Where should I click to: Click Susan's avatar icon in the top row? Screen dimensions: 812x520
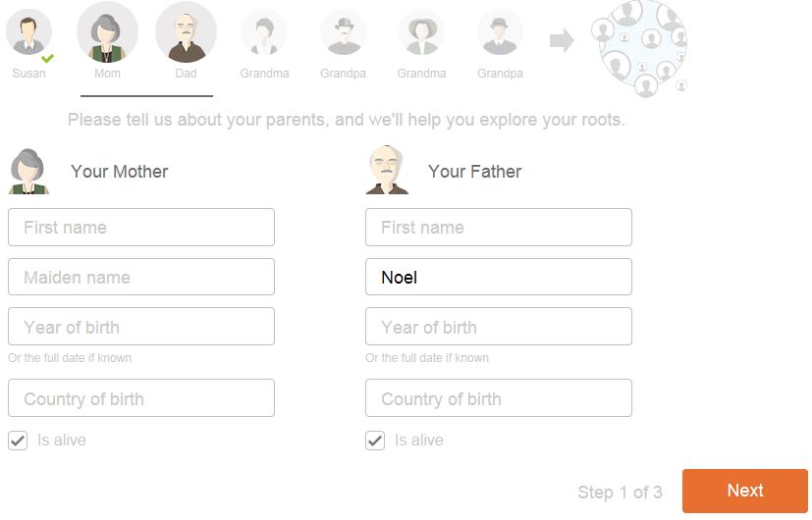[28, 33]
